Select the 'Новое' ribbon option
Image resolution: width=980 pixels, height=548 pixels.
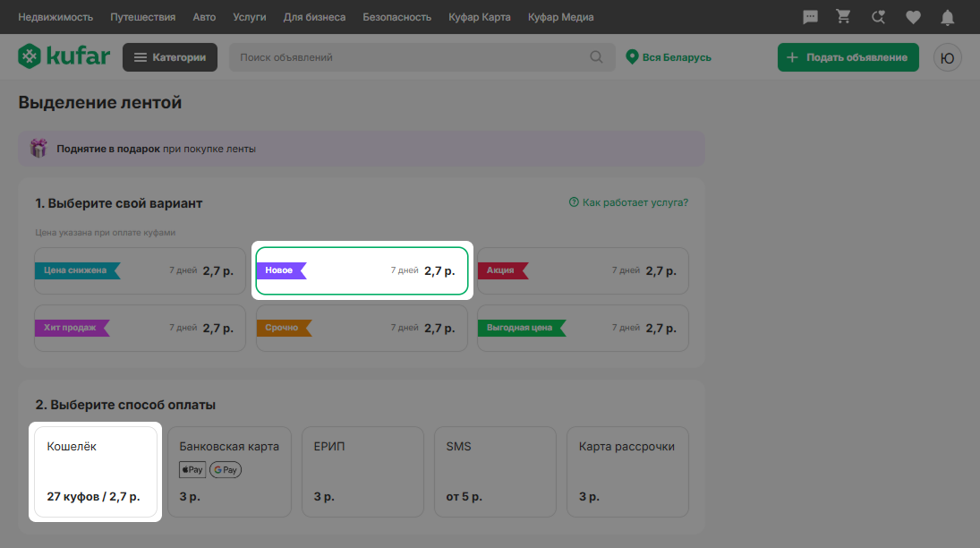click(362, 271)
